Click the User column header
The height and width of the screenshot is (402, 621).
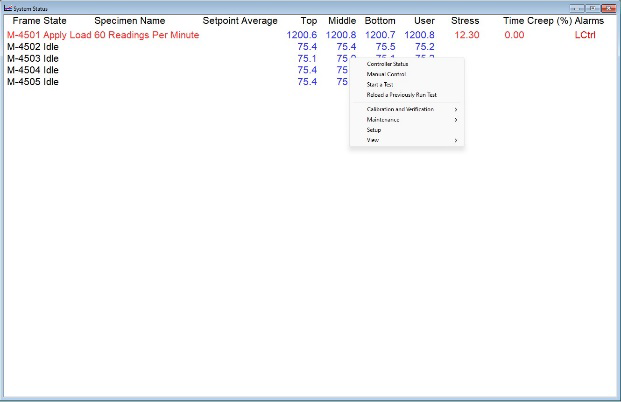coord(425,21)
